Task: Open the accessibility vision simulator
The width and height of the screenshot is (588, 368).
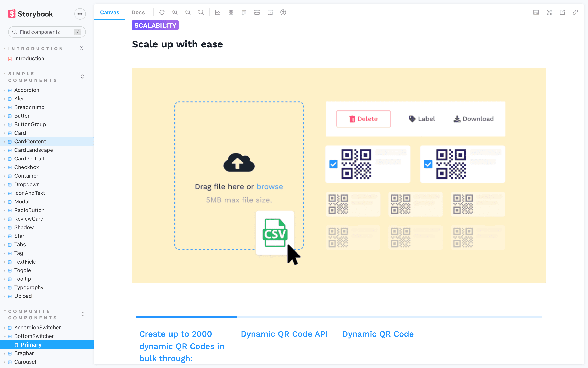Action: pos(283,12)
